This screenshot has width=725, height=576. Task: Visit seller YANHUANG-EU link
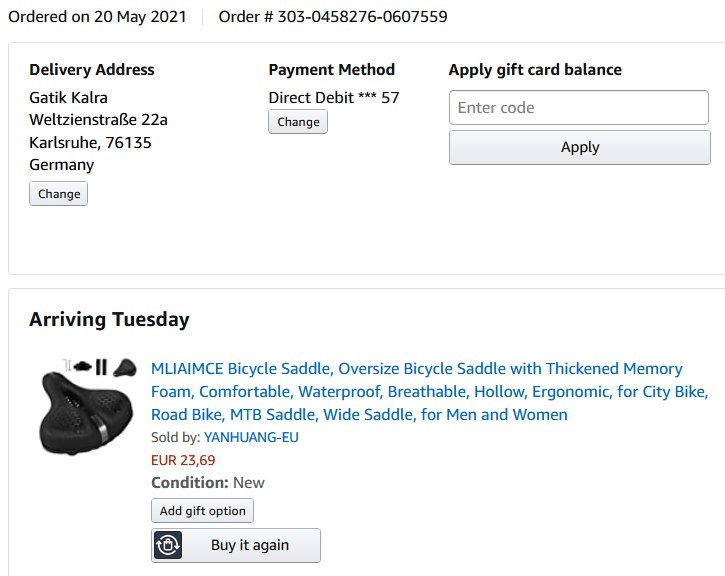[x=251, y=437]
